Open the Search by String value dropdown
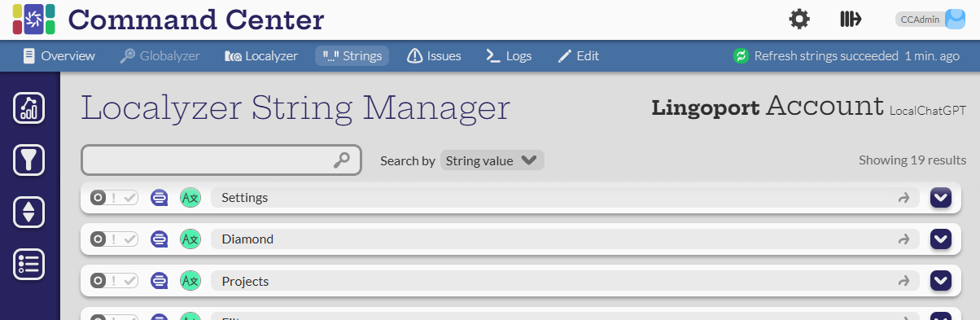980x320 pixels. (492, 160)
